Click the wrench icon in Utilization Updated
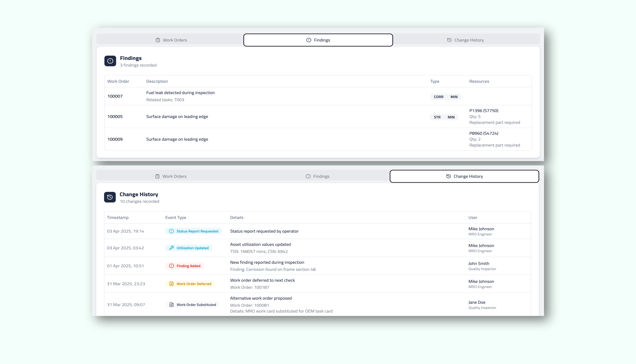The image size is (636, 364). tap(171, 248)
